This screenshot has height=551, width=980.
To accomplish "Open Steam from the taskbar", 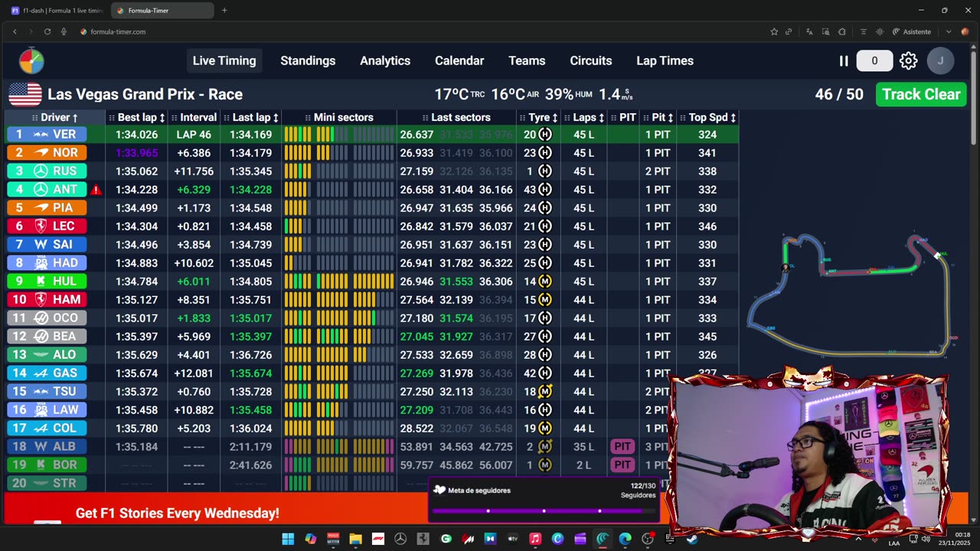I will tap(692, 539).
